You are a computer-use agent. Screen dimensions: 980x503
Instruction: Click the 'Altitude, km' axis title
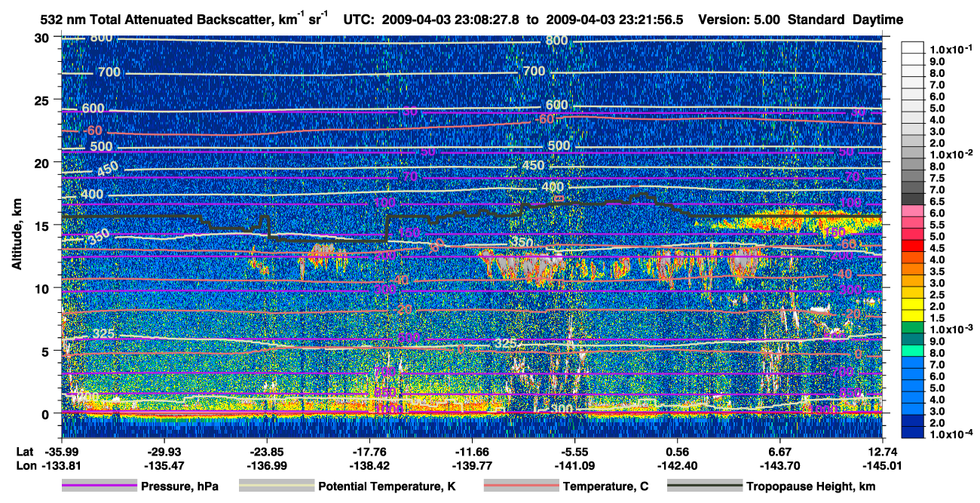(18, 235)
